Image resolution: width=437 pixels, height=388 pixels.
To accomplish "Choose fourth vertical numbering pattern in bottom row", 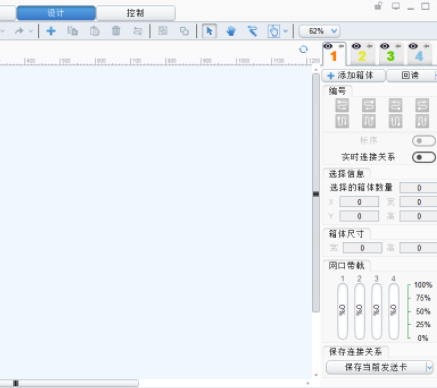I will [422, 121].
